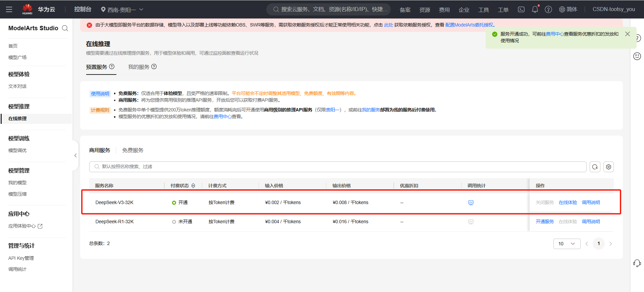Click disabled chart icon for DeepSeek-R1-32K
Image resolution: width=644 pixels, height=292 pixels.
coord(471,222)
